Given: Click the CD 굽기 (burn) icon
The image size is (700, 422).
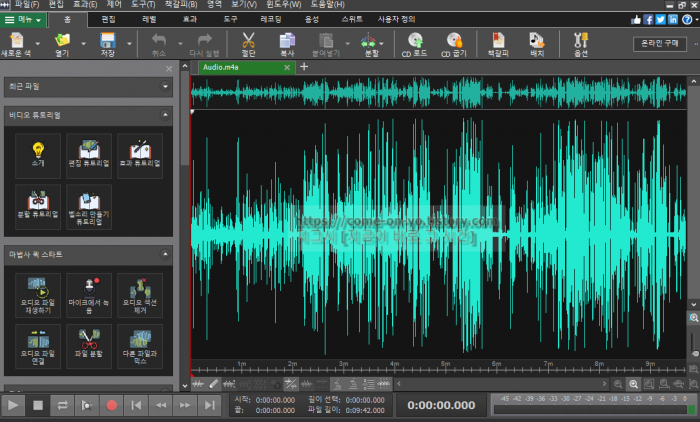Looking at the screenshot, I should click(x=454, y=42).
